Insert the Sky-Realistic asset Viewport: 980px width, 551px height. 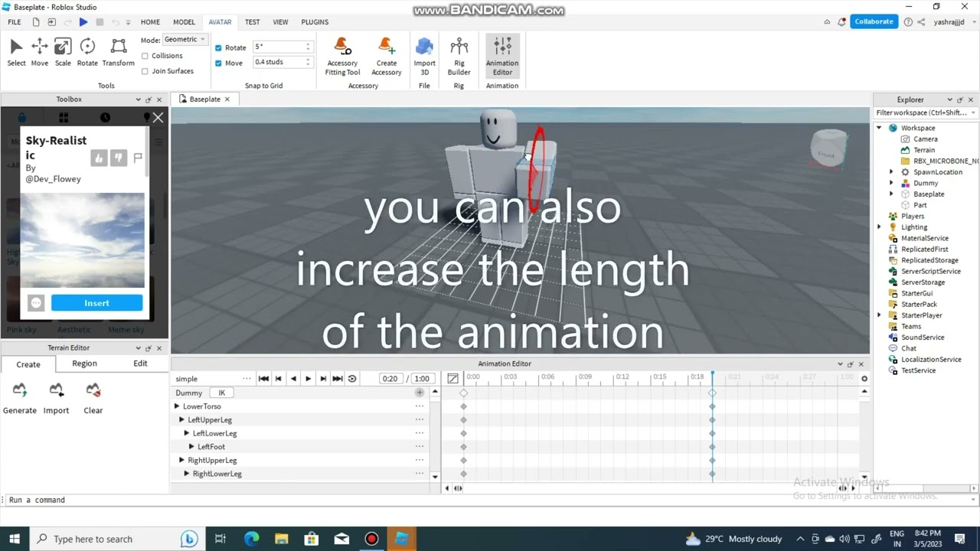96,303
